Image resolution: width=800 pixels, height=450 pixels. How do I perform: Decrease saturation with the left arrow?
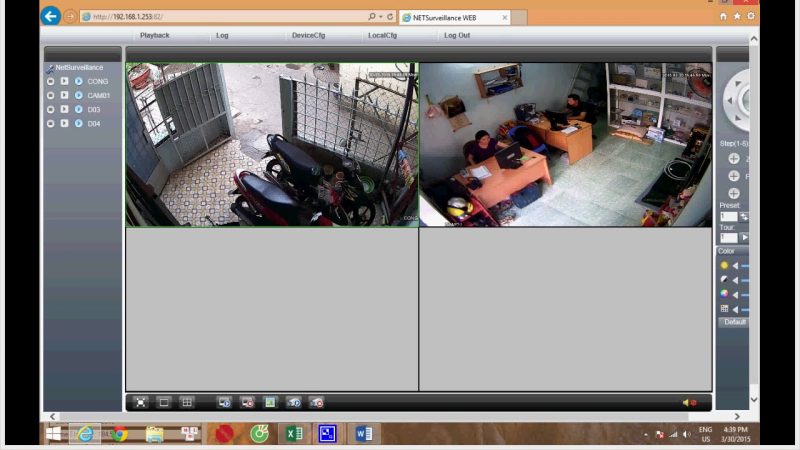pos(735,294)
